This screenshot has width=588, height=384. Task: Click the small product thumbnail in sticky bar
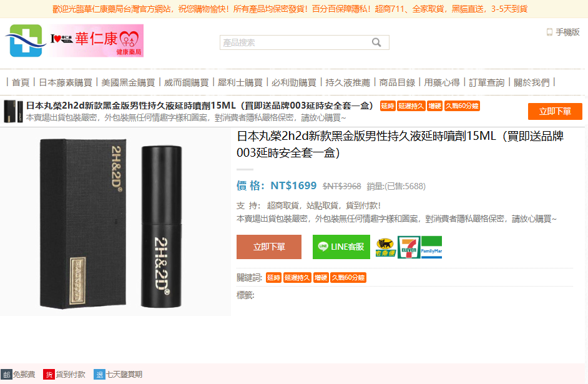coord(13,111)
